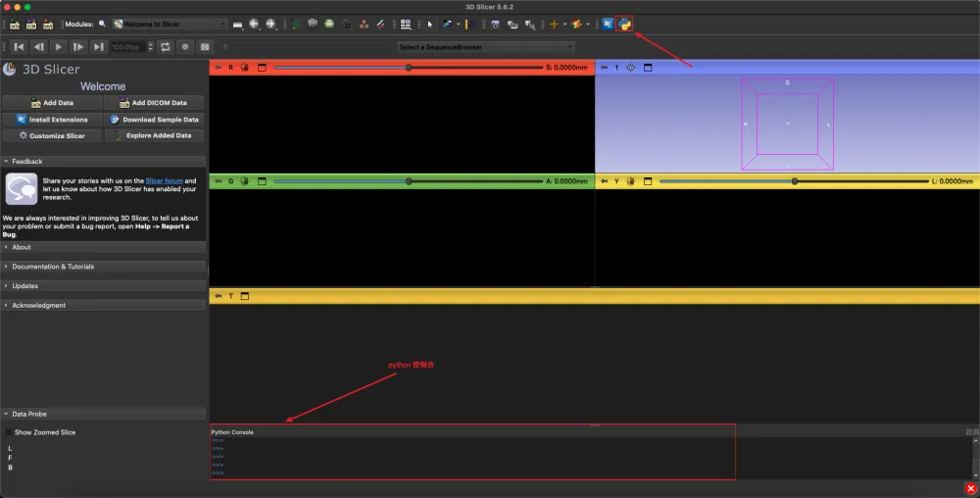This screenshot has width=980, height=498.
Task: Maximize the green slice view
Action: coord(262,181)
